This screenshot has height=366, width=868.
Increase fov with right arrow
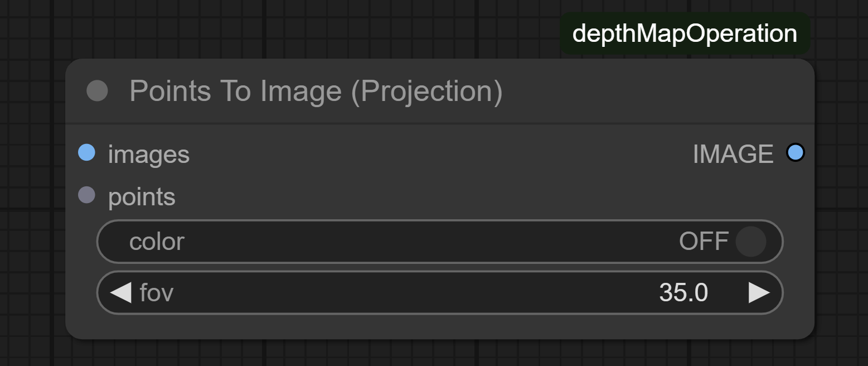click(759, 292)
